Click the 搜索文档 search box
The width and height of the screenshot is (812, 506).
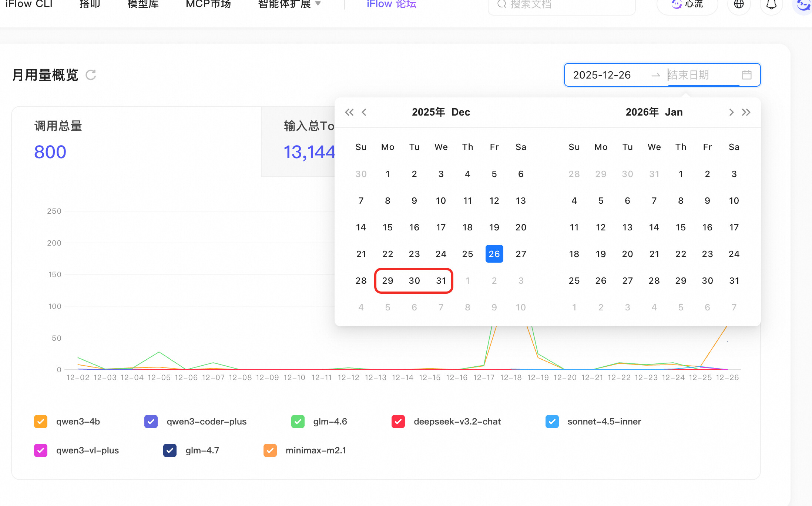point(562,5)
